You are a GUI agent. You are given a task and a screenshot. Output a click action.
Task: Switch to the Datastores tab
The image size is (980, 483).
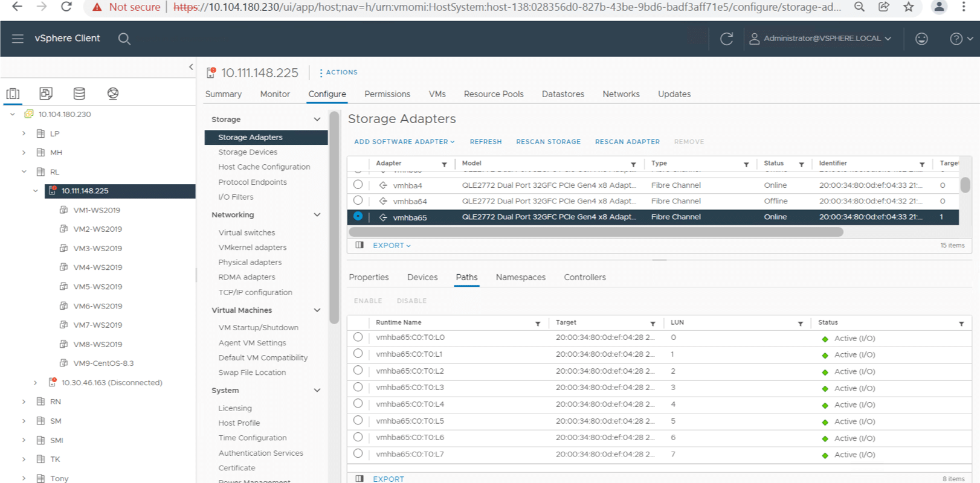[563, 94]
